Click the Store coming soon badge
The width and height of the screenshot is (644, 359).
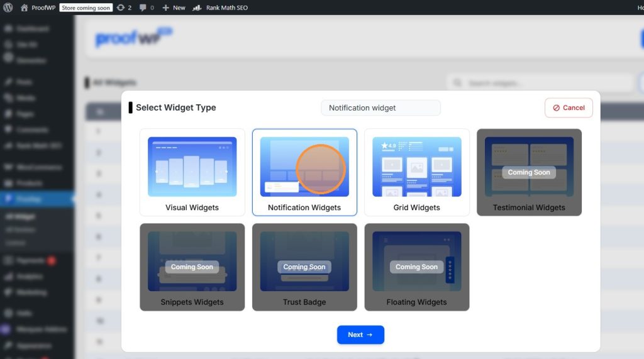click(86, 8)
